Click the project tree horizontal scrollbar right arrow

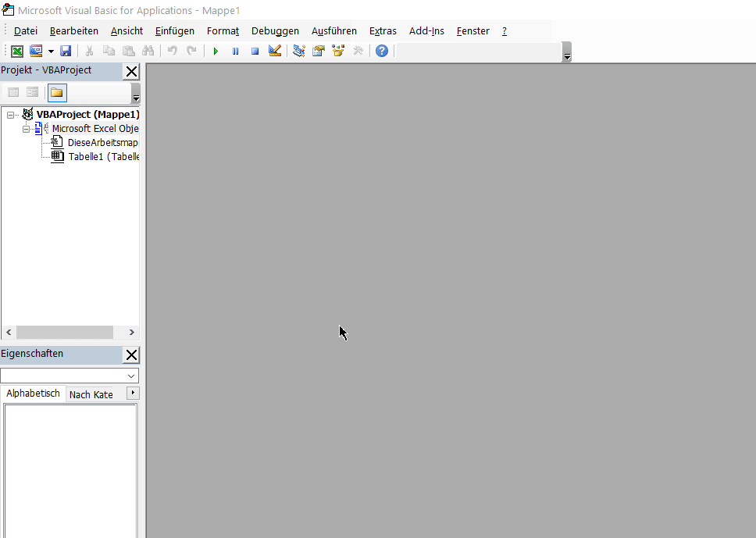tap(131, 332)
